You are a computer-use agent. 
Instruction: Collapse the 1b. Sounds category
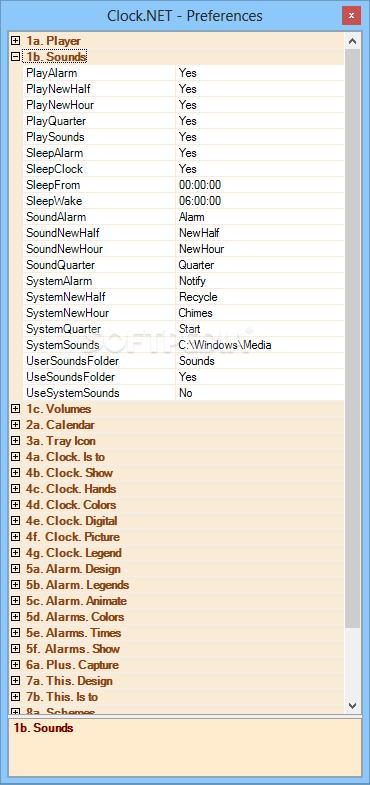(x=16, y=57)
